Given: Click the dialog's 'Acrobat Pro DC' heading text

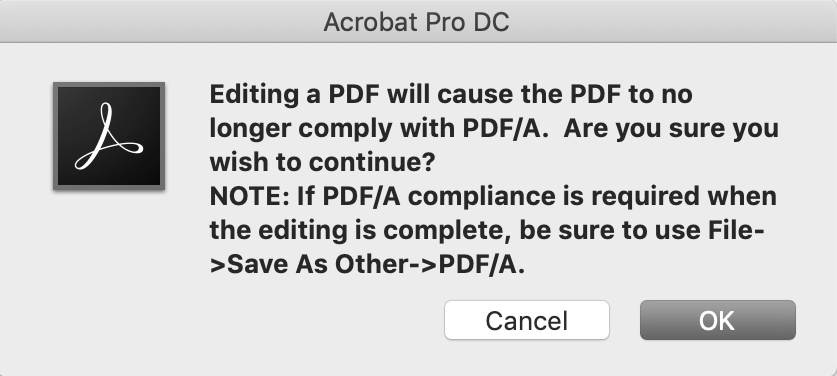Looking at the screenshot, I should (416, 22).
